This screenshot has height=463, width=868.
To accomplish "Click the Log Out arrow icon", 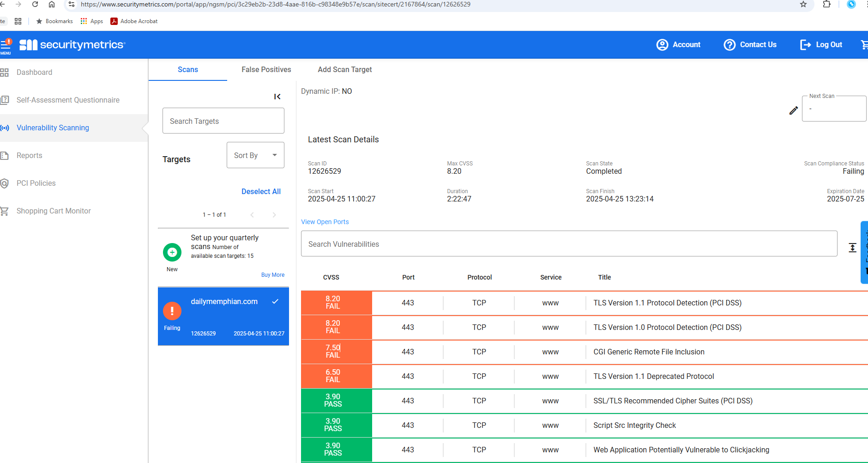I will click(805, 45).
